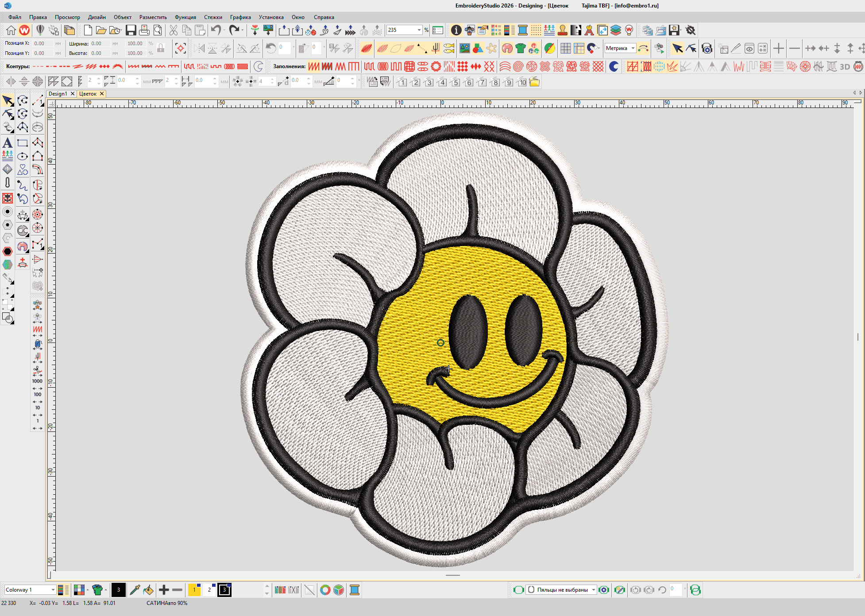
Task: Expand the Colorway 1 dropdown
Action: click(x=53, y=590)
